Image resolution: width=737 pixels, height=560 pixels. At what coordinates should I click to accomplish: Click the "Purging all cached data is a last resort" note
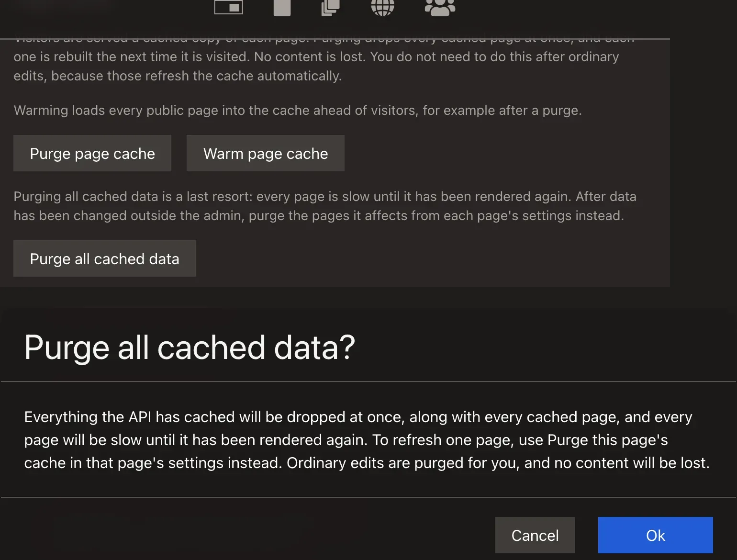[325, 206]
